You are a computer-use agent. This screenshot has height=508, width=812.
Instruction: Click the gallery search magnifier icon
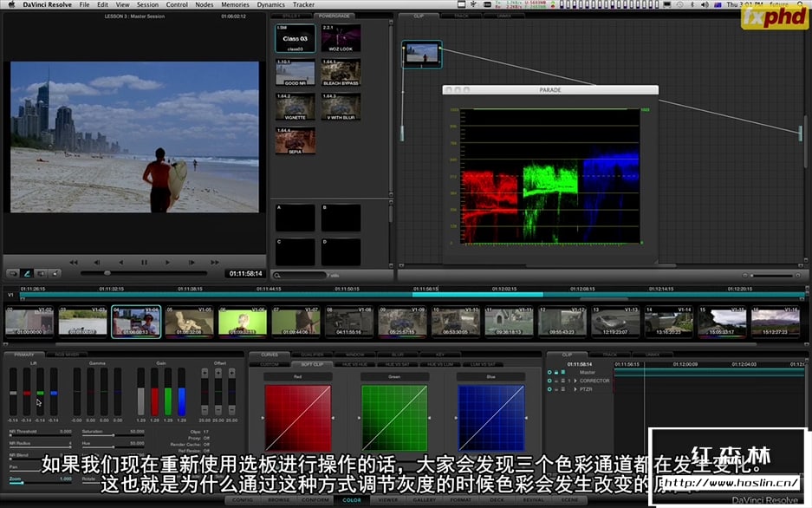pos(277,276)
